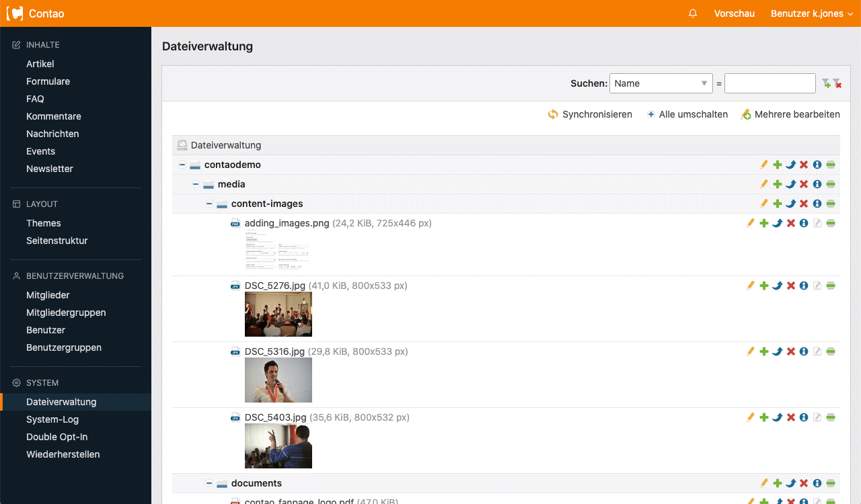Open the Name search field dropdown

[661, 83]
